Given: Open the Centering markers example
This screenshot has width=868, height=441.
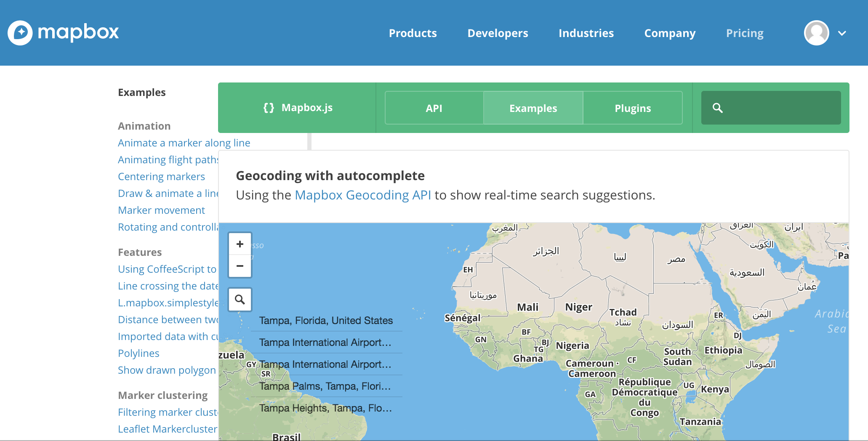Looking at the screenshot, I should click(x=161, y=176).
